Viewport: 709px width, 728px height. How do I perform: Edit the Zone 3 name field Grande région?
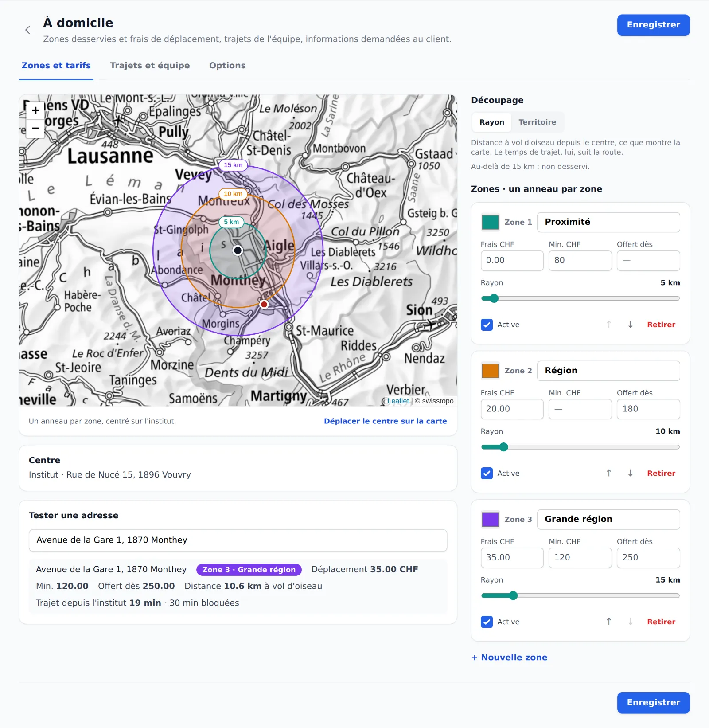point(608,519)
